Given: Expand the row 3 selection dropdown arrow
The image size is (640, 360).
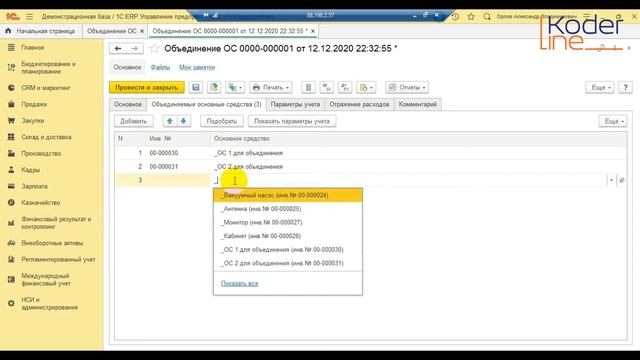Looking at the screenshot, I should [611, 180].
